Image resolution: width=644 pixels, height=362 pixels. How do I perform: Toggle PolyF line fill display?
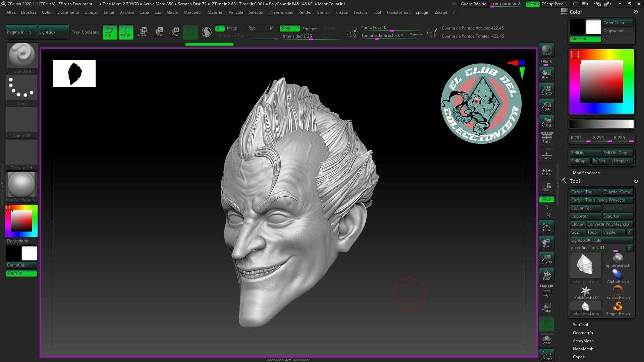(546, 291)
